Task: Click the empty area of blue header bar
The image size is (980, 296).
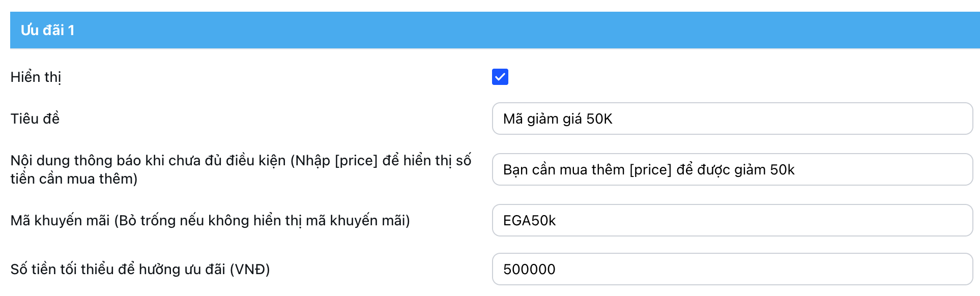Action: click(x=509, y=30)
